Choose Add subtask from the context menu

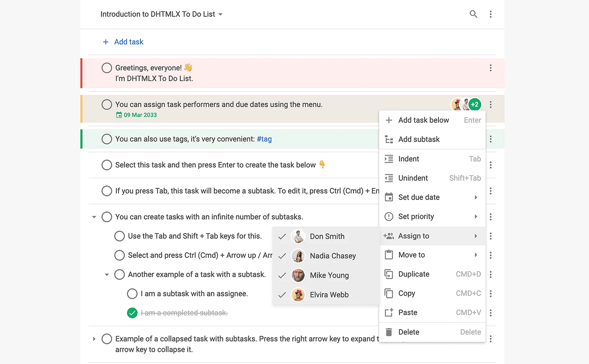(432, 140)
